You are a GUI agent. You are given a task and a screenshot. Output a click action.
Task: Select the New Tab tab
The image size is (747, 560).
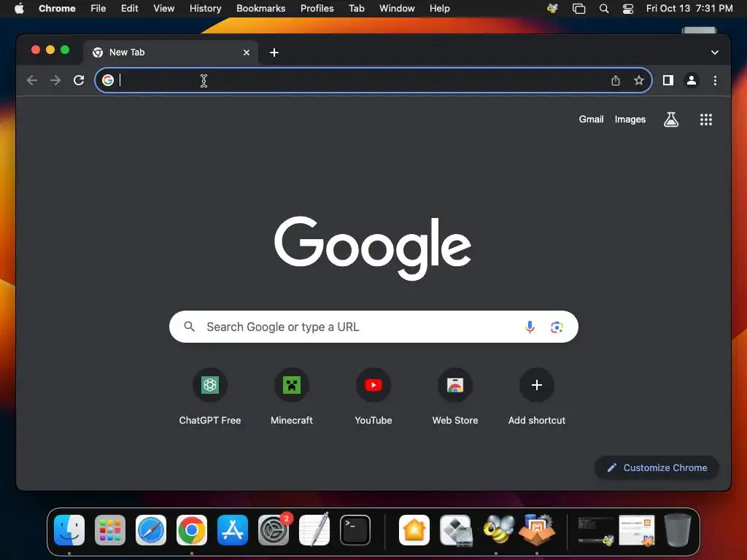(171, 52)
